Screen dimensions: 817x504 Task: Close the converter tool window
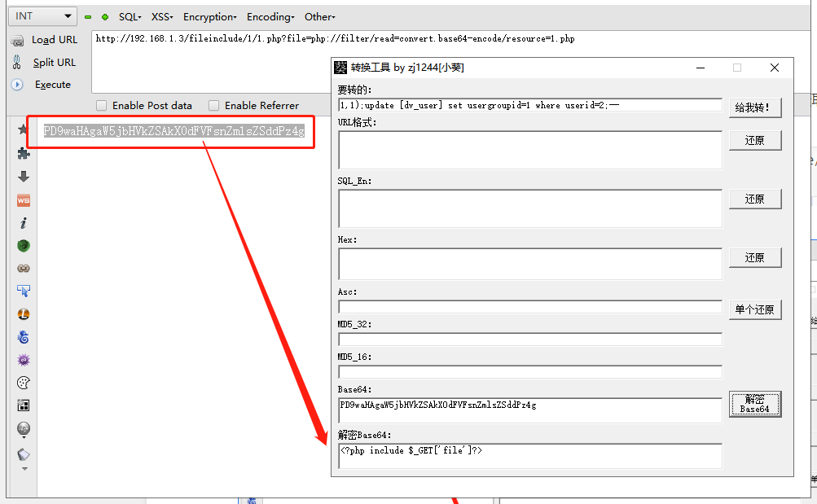[775, 68]
